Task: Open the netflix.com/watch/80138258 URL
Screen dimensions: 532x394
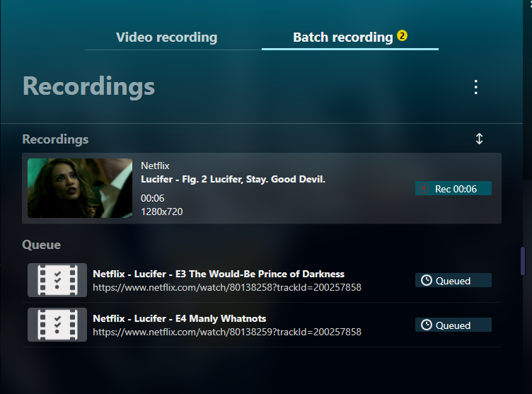Action: 227,287
